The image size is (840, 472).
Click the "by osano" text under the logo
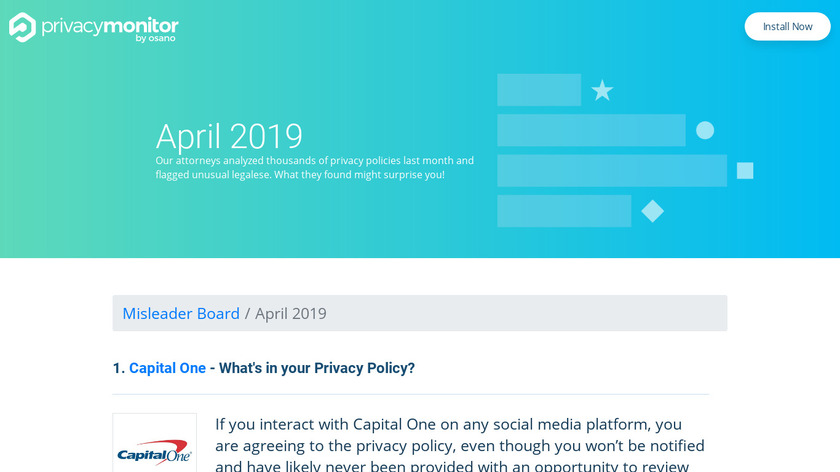pos(156,39)
